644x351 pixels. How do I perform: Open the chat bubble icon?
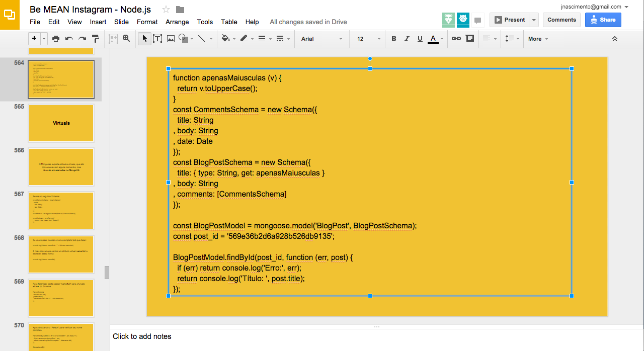(477, 20)
